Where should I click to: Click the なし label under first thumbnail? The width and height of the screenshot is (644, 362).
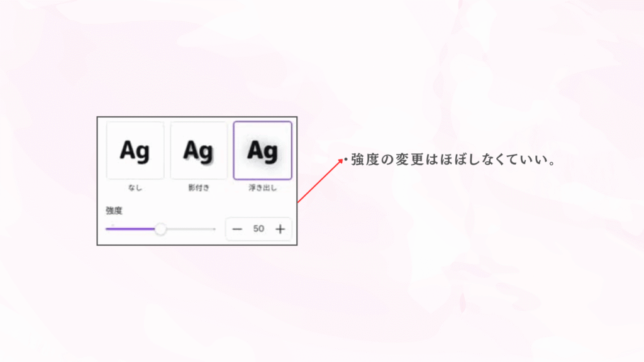pos(135,188)
